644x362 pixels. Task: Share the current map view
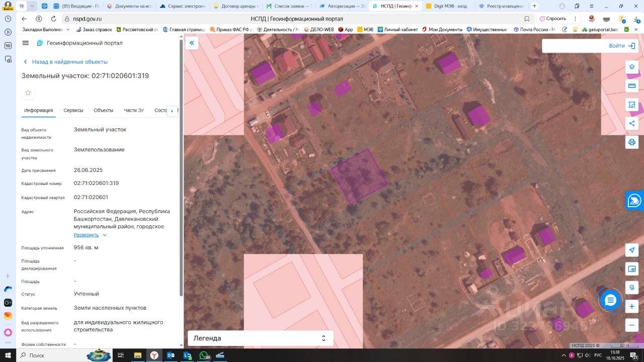click(632, 124)
